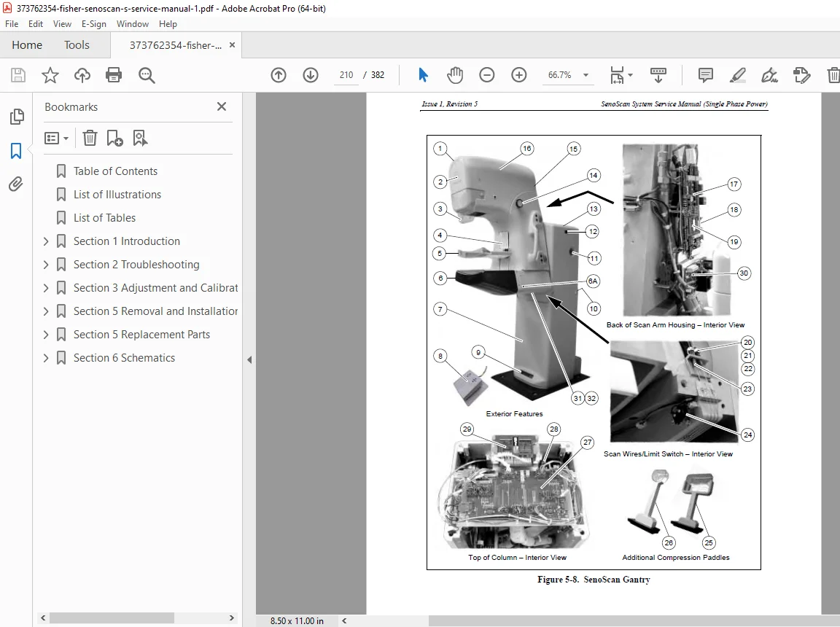Zoom out with minus icon
The image size is (840, 627).
[487, 75]
